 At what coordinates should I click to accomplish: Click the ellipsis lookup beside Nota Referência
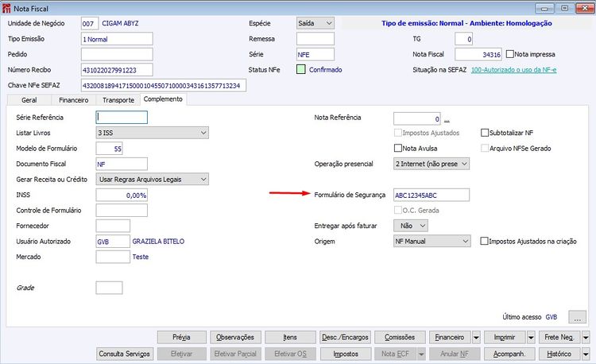[x=447, y=119]
